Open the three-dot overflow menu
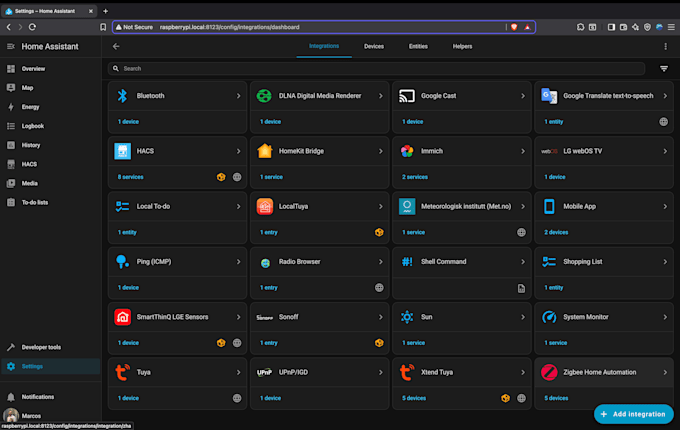 pos(665,46)
